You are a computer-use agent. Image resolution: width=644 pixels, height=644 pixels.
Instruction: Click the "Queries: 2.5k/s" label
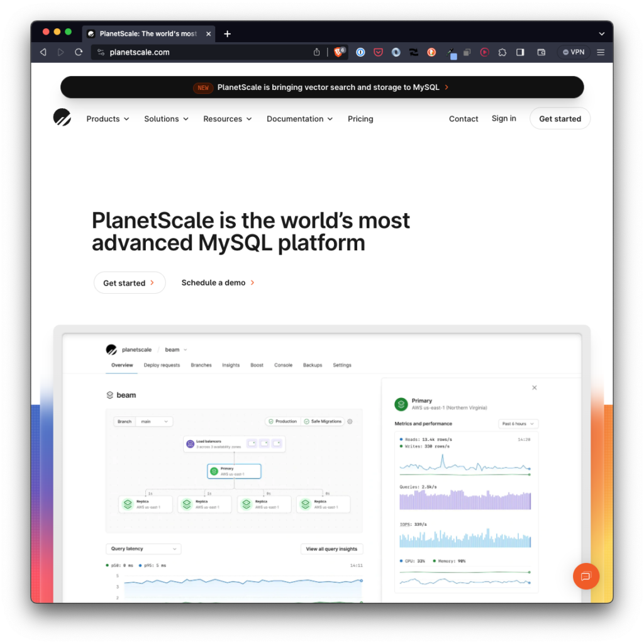click(x=418, y=487)
